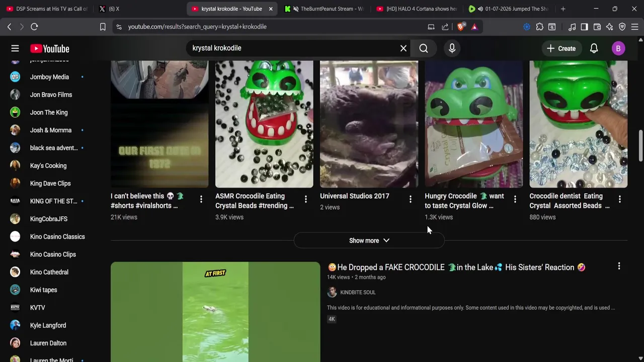Image resolution: width=644 pixels, height=362 pixels.
Task: Click the address bar URL
Action: (197, 27)
